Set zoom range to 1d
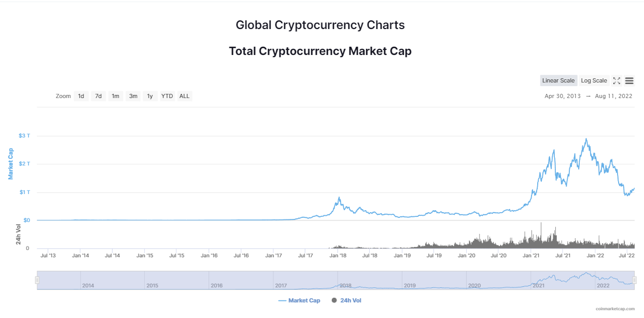Viewport: 644px width, 318px height. pos(81,96)
